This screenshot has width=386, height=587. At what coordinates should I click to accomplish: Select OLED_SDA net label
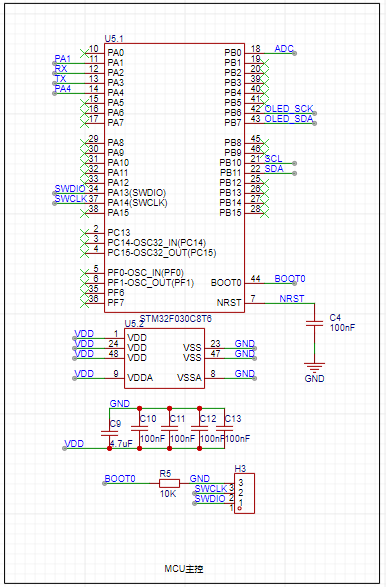tap(289, 119)
